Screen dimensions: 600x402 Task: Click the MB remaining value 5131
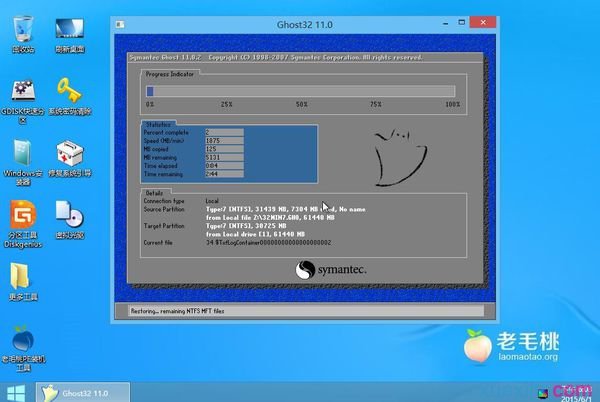coord(224,158)
